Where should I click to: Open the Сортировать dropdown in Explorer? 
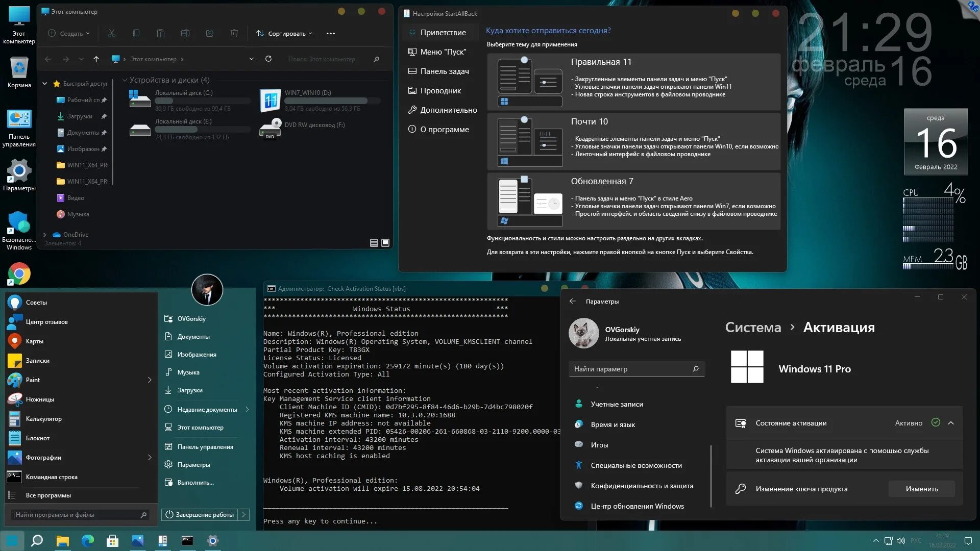point(284,34)
